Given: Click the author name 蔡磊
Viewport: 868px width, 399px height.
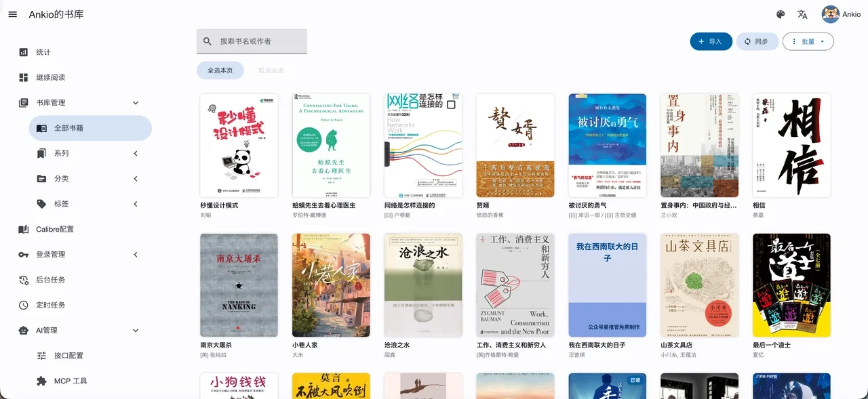Looking at the screenshot, I should [759, 215].
